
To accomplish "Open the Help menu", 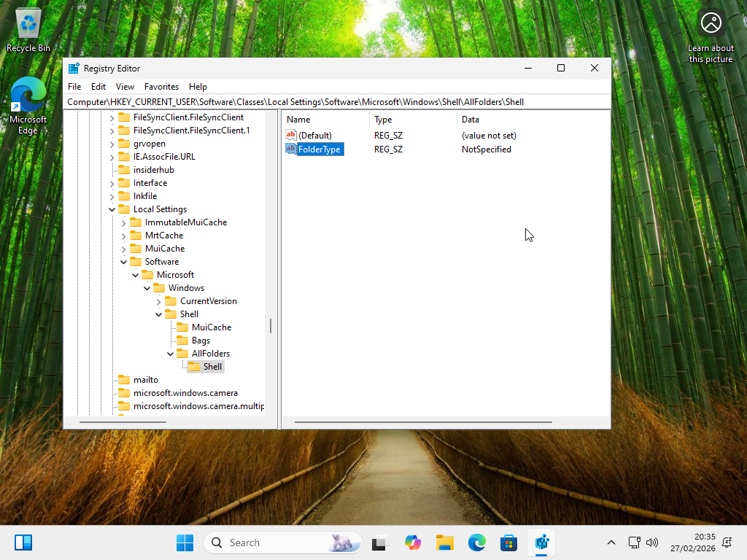I will 198,87.
